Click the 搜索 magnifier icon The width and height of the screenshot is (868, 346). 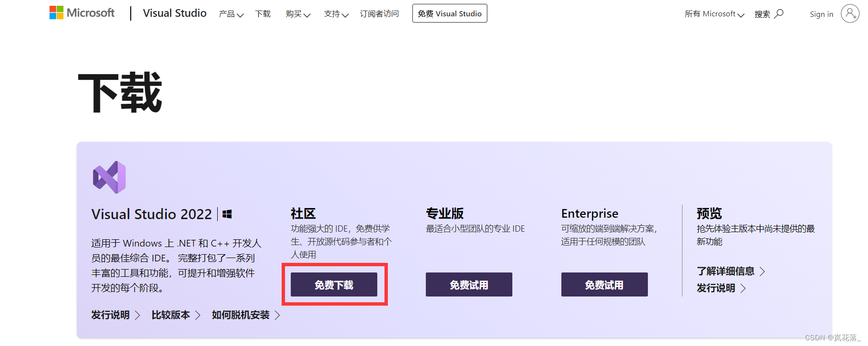(x=779, y=13)
